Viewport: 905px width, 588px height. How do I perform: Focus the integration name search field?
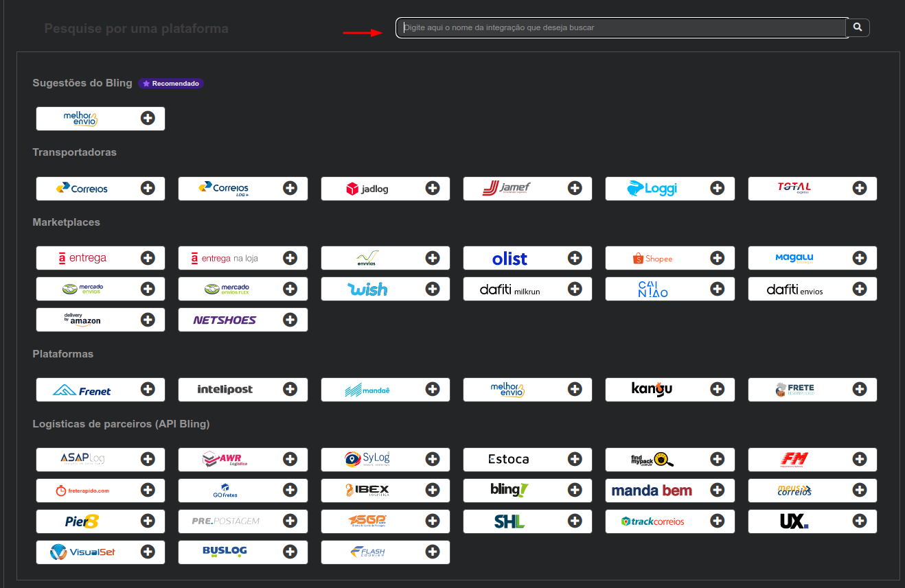click(621, 27)
